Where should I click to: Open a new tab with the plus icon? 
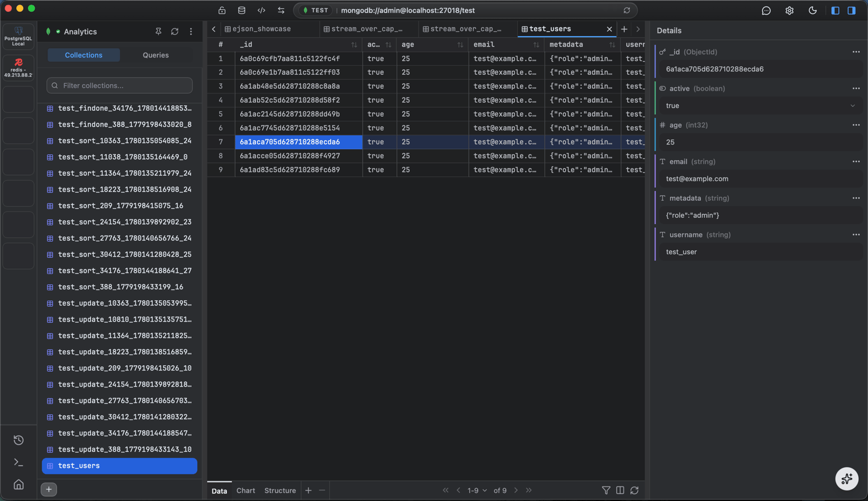click(x=624, y=29)
